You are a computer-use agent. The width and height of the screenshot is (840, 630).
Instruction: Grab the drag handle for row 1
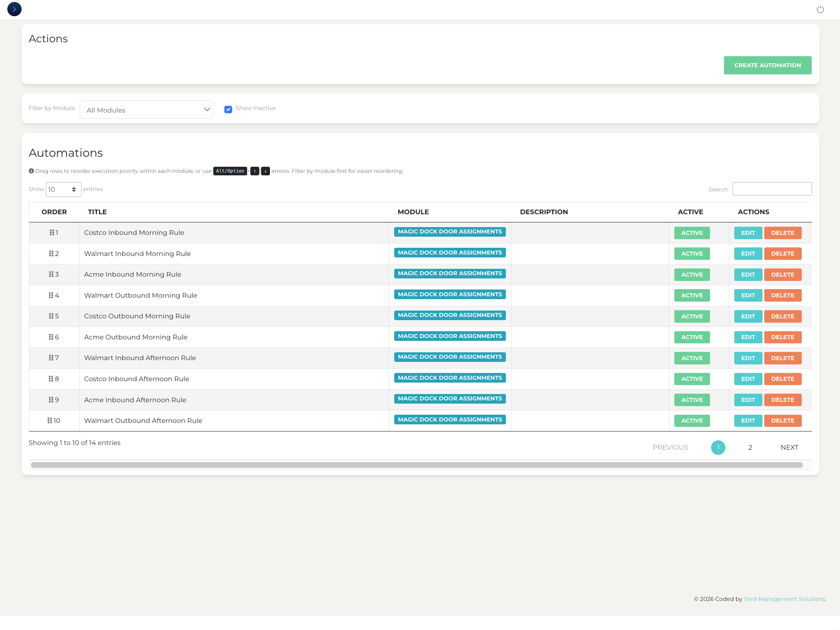tap(51, 233)
